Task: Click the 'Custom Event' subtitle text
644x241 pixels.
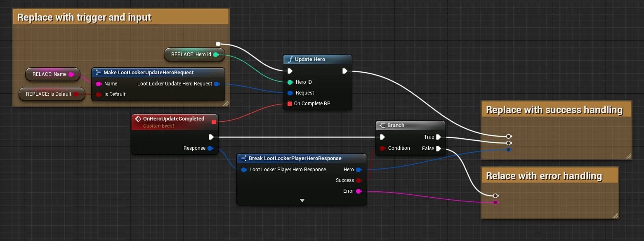Action: coord(158,126)
